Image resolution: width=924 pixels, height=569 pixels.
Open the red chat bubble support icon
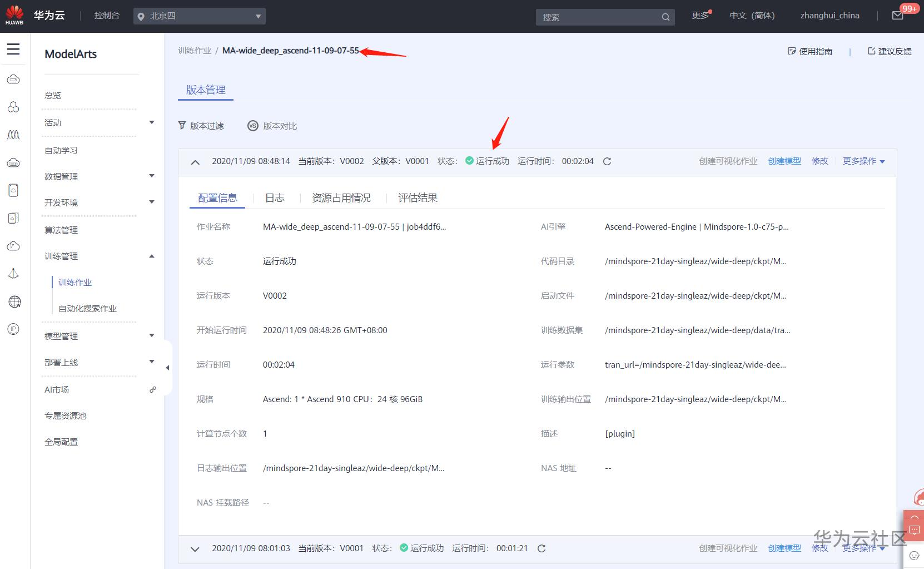914,529
